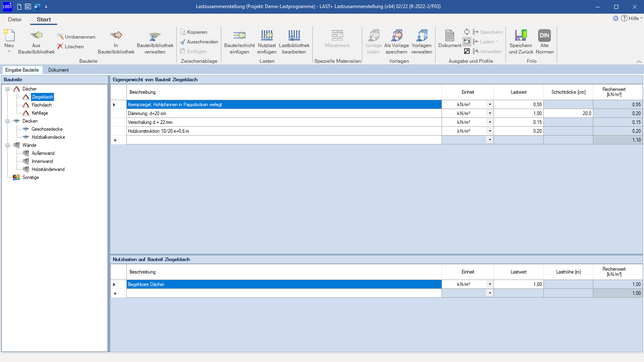The image size is (644, 362).
Task: Select Holzständerwand in the tree
Action: 48,169
